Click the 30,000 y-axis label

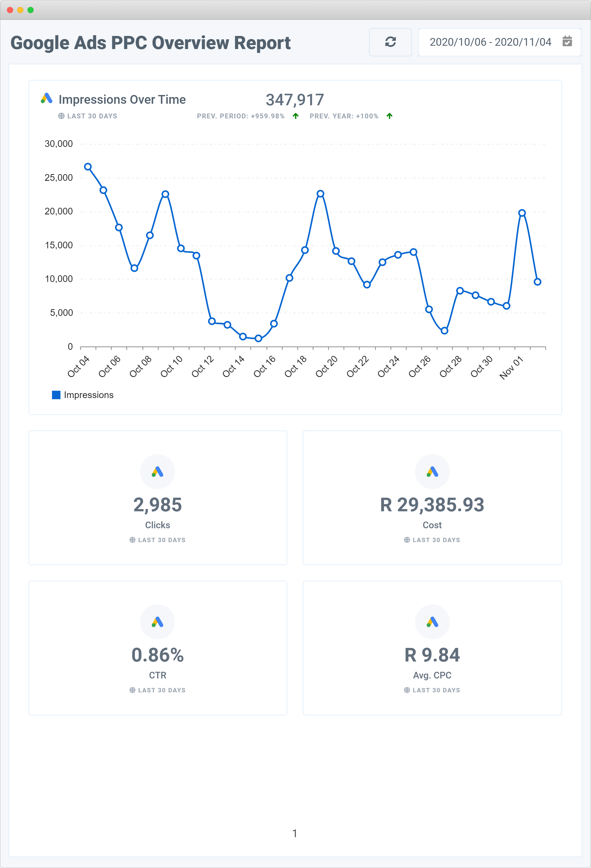tap(59, 144)
